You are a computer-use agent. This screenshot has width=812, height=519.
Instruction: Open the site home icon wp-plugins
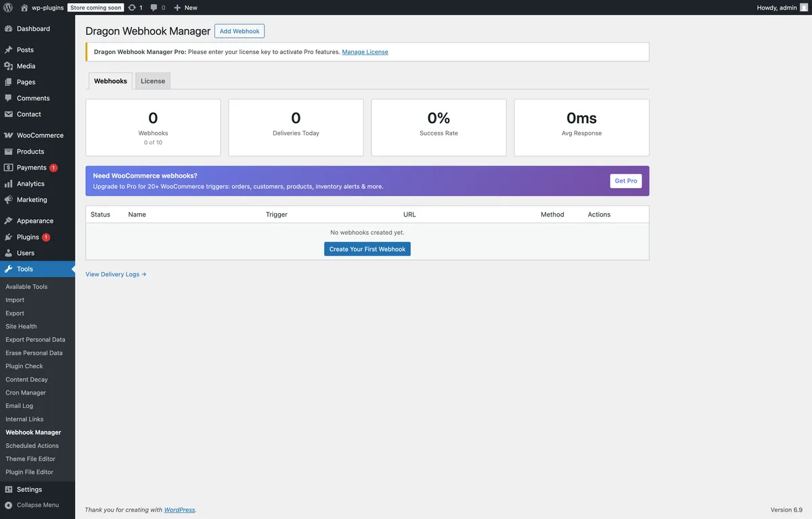(24, 7)
